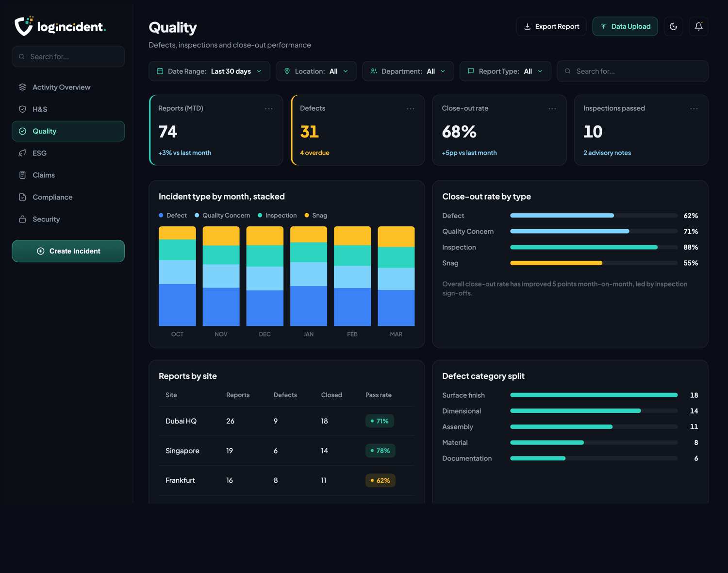
Task: Click the ESG leaf icon
Action: pos(22,153)
